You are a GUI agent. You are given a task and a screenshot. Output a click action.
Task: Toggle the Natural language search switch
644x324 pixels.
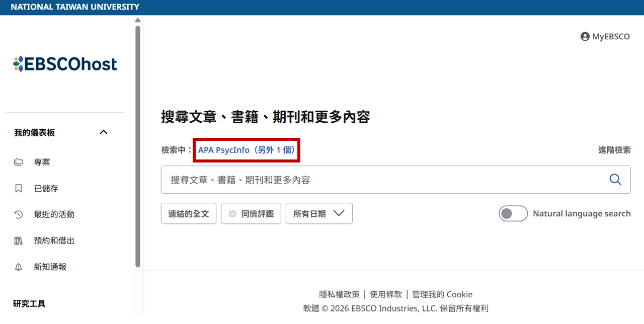pyautogui.click(x=513, y=214)
